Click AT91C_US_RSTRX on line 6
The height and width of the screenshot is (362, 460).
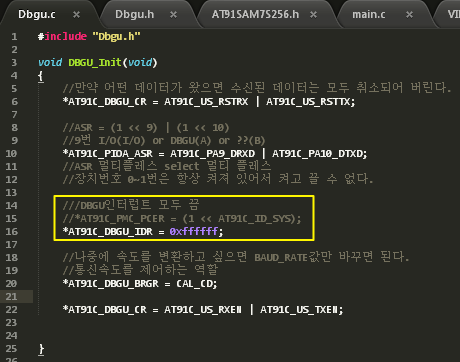[x=206, y=101]
